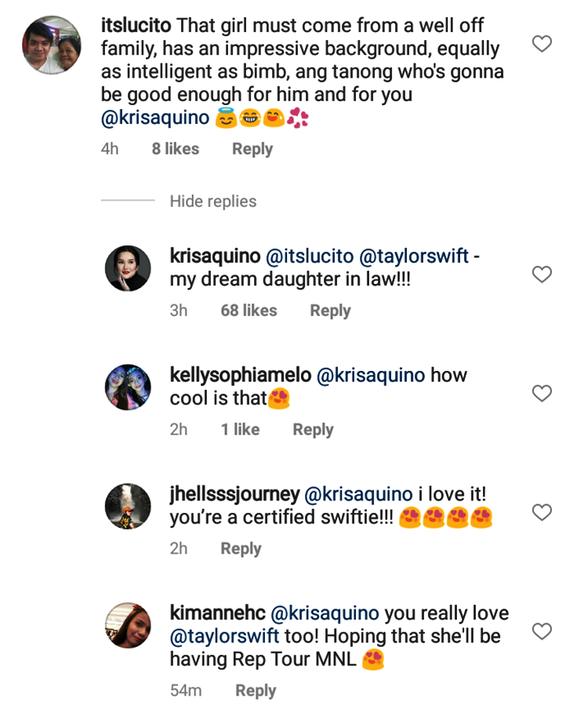
Task: Open jhellsssjourney's avatar
Action: point(128,506)
